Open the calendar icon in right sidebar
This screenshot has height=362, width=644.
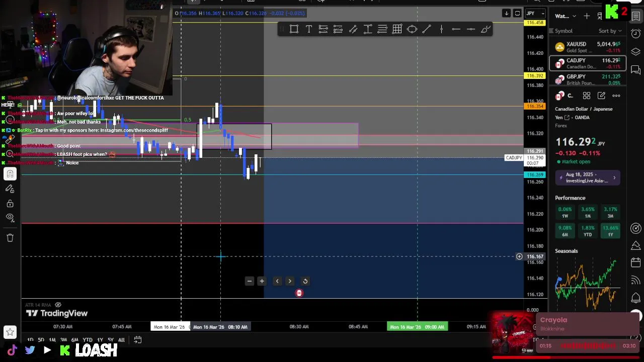pos(636,262)
